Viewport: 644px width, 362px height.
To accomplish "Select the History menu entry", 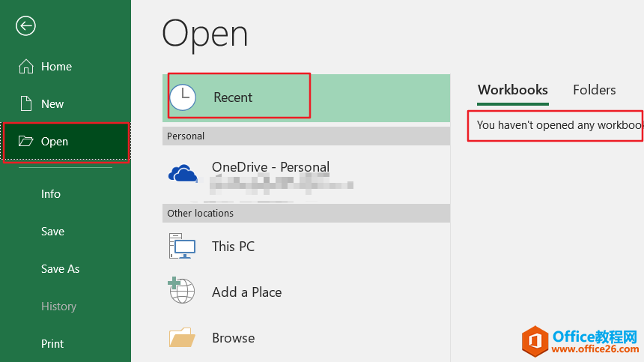I will [x=58, y=307].
